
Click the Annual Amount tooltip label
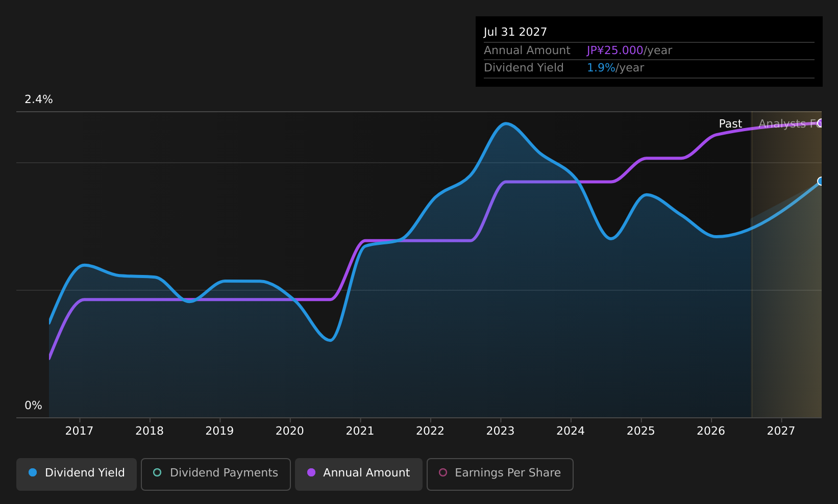[x=527, y=51]
